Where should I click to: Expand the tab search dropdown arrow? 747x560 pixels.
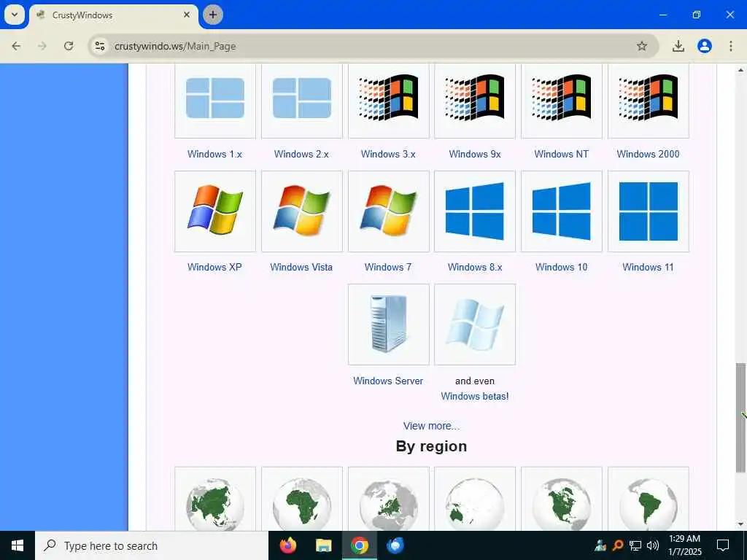[x=15, y=15]
